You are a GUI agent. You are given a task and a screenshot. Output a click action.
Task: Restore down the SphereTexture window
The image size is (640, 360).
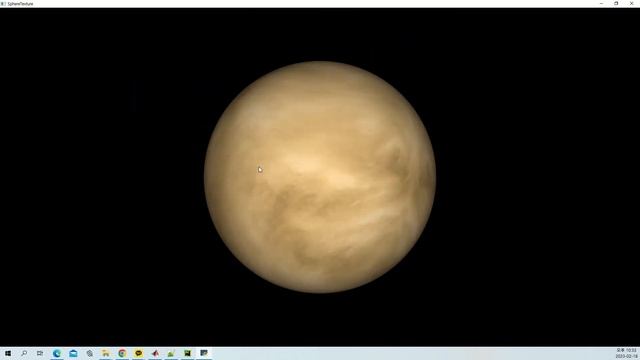[616, 3]
